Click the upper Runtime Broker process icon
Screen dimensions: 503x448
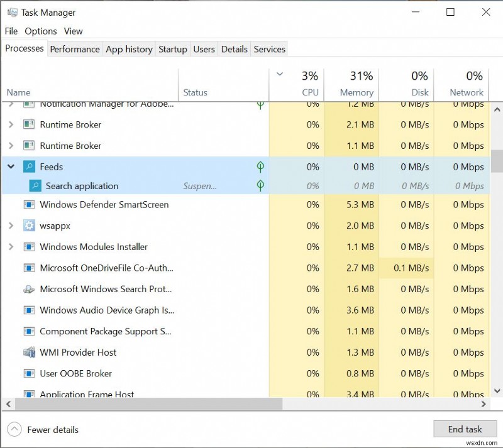(x=29, y=124)
